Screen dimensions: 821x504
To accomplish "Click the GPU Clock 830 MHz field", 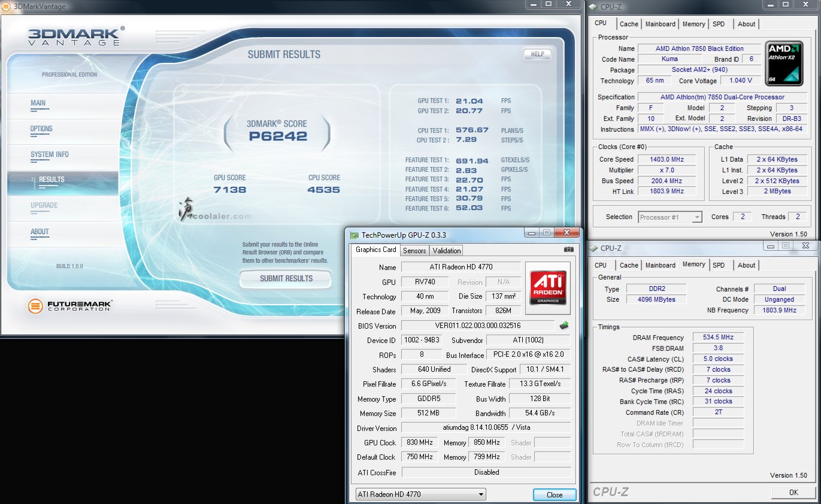I will point(420,442).
